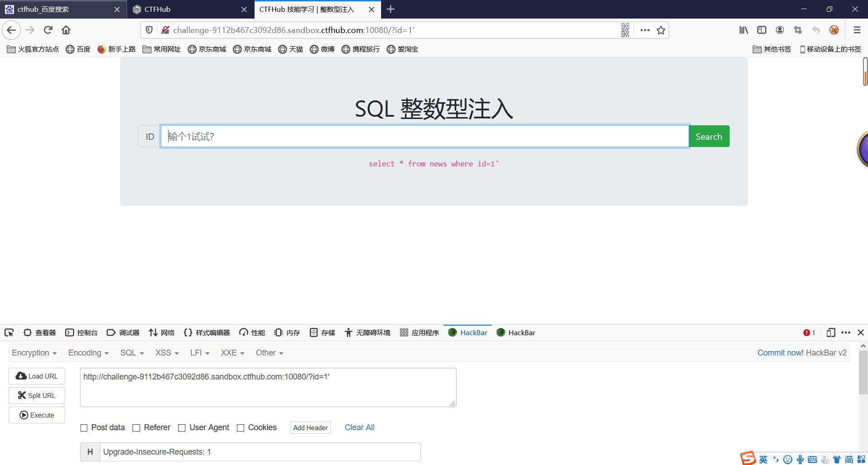The image size is (868, 465).
Task: Click the Clear All link
Action: (359, 428)
